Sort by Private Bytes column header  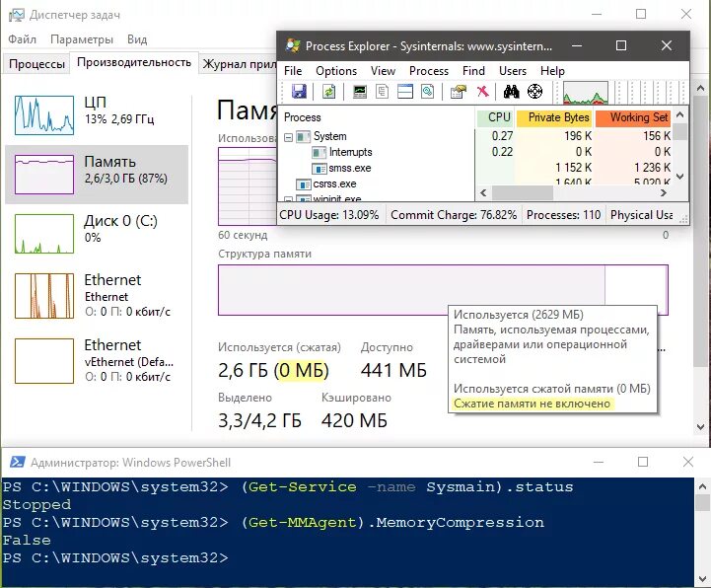[554, 117]
